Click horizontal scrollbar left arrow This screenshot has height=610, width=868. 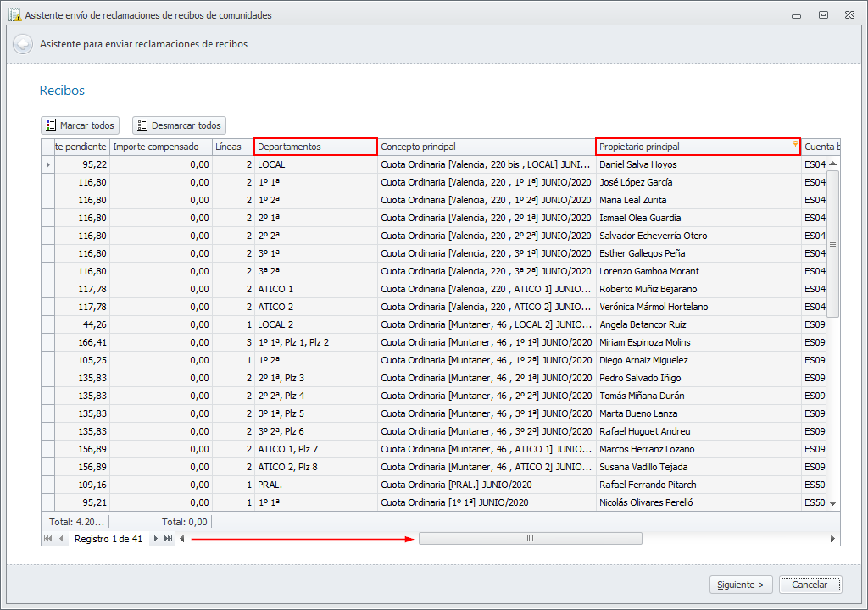[x=181, y=539]
